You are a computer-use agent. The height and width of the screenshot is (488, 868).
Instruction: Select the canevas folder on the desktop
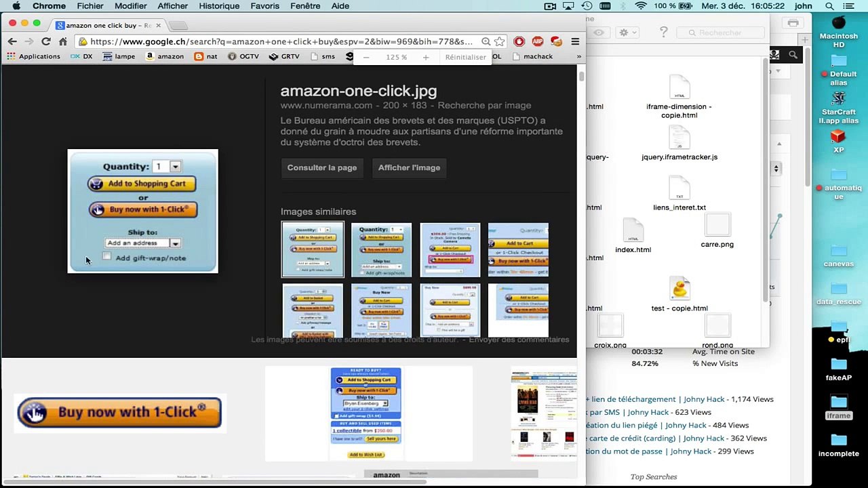pos(839,256)
